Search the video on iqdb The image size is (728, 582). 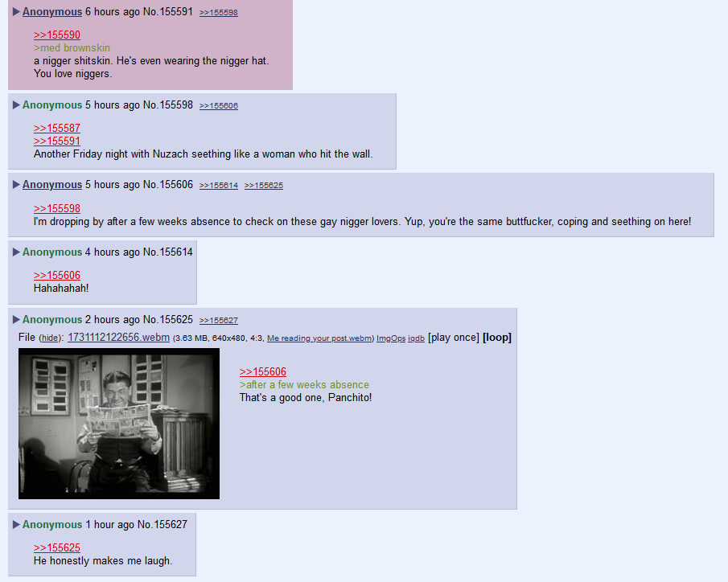pyautogui.click(x=416, y=338)
